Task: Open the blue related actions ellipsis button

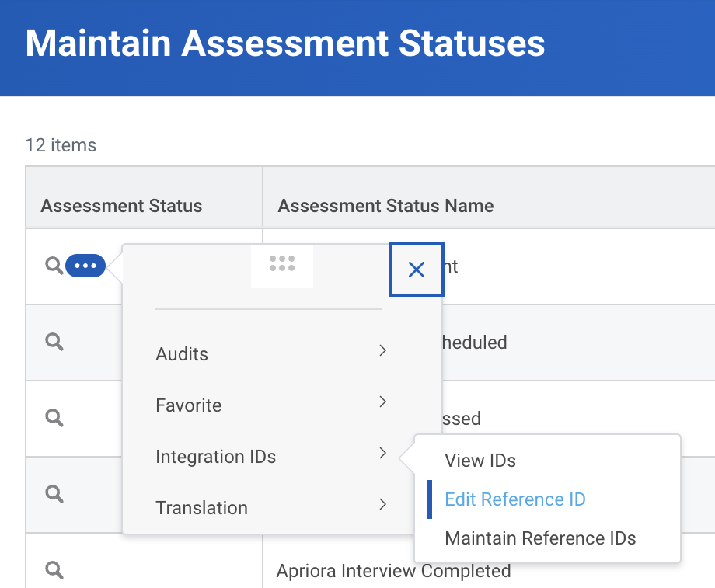Action: click(x=85, y=266)
